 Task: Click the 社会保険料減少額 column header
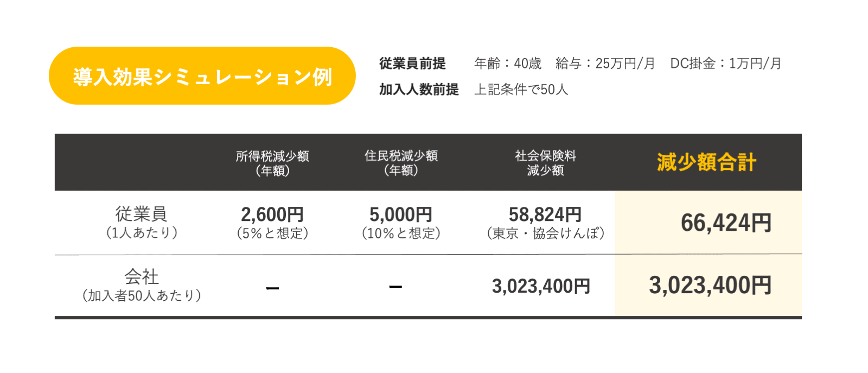pos(546,163)
